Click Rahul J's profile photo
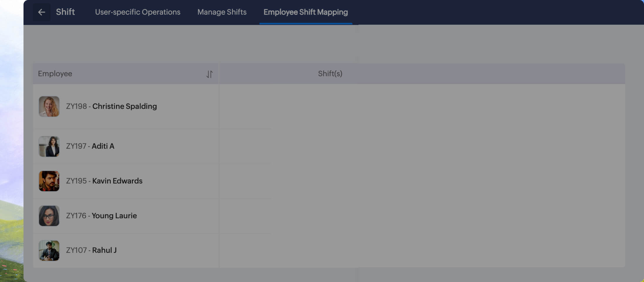 click(49, 250)
